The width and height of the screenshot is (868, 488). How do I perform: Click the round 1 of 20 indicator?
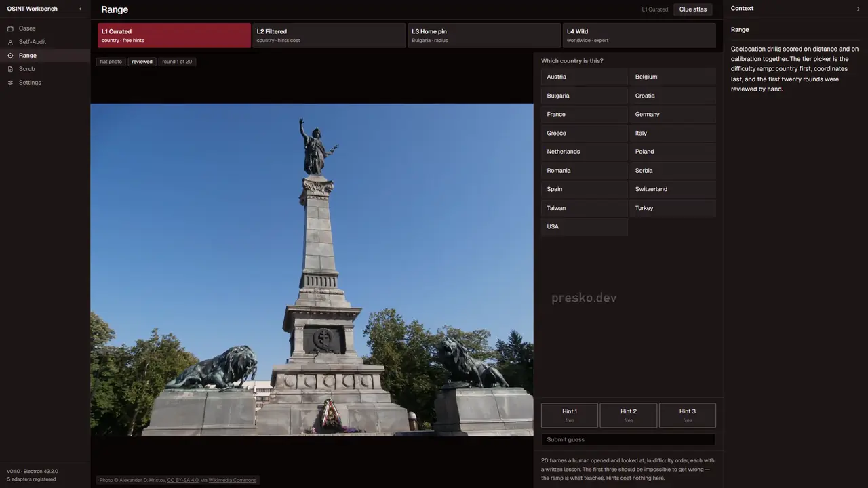(x=177, y=62)
